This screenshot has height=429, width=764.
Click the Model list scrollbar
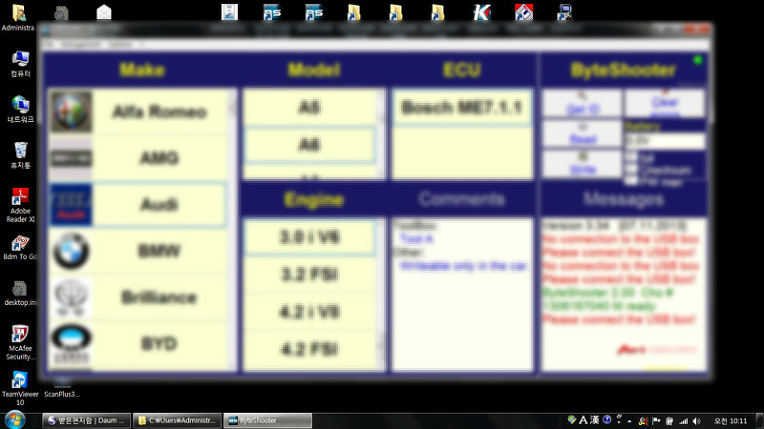click(x=381, y=134)
